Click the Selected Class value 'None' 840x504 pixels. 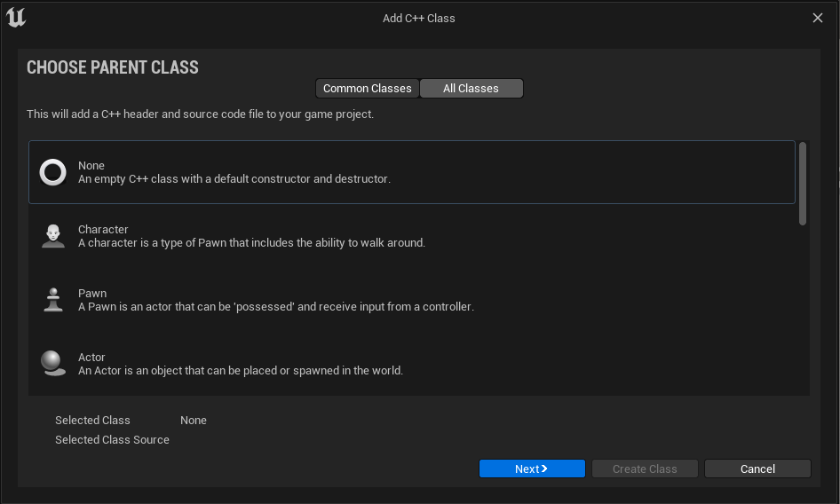[x=194, y=420]
